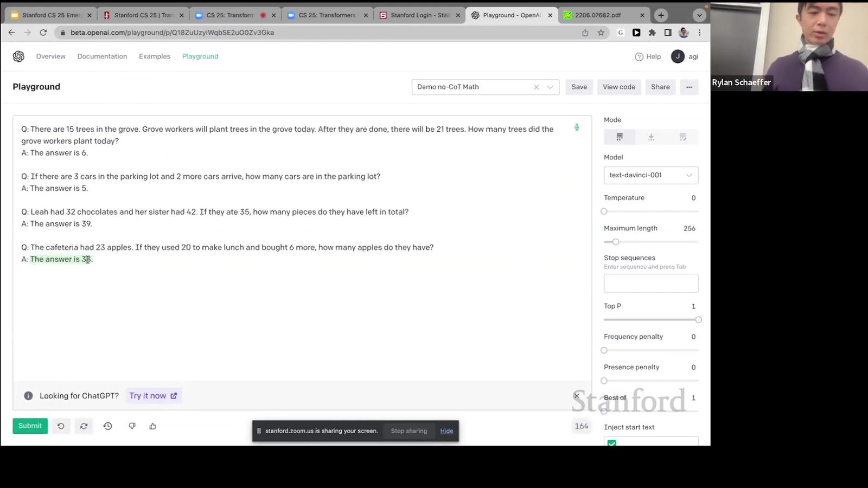The width and height of the screenshot is (868, 488).
Task: Select the Complete mode button
Action: [x=620, y=137]
